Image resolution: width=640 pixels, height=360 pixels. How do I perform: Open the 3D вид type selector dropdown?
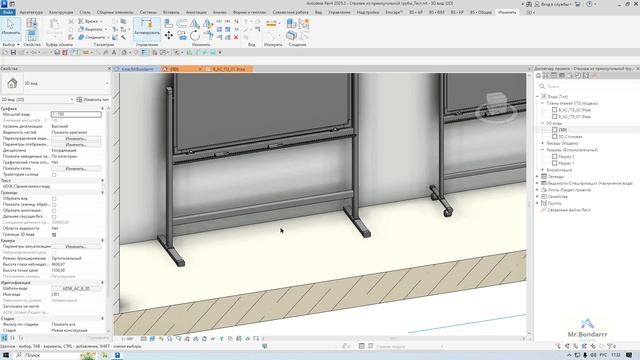[107, 84]
